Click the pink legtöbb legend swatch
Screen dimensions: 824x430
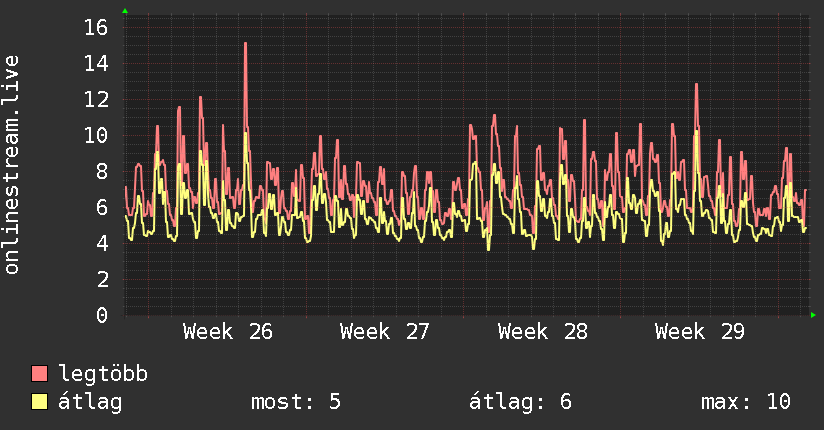tap(39, 373)
